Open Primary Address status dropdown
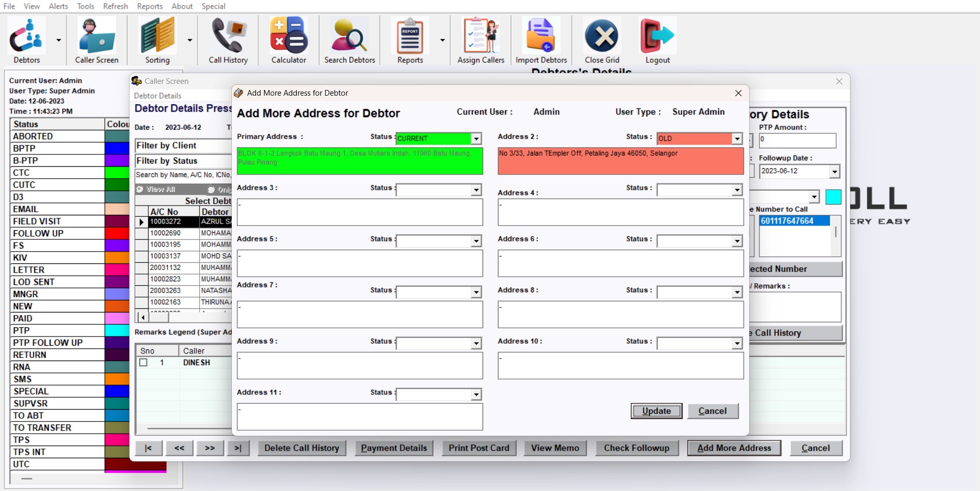 (476, 139)
